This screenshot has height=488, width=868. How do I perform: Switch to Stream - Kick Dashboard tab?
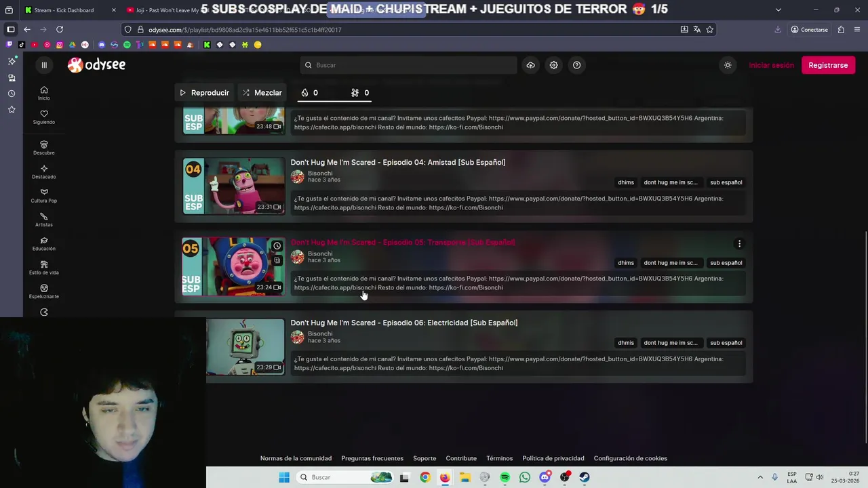pyautogui.click(x=71, y=10)
